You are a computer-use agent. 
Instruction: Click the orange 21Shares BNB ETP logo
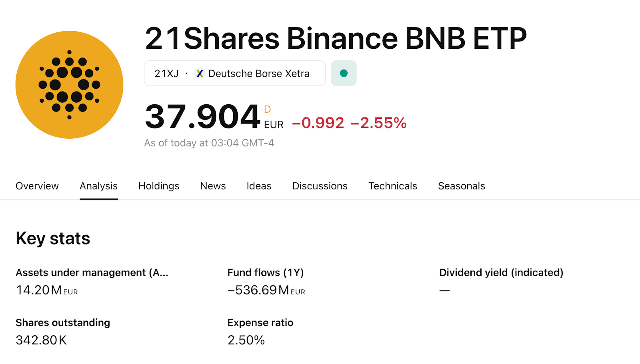(69, 85)
